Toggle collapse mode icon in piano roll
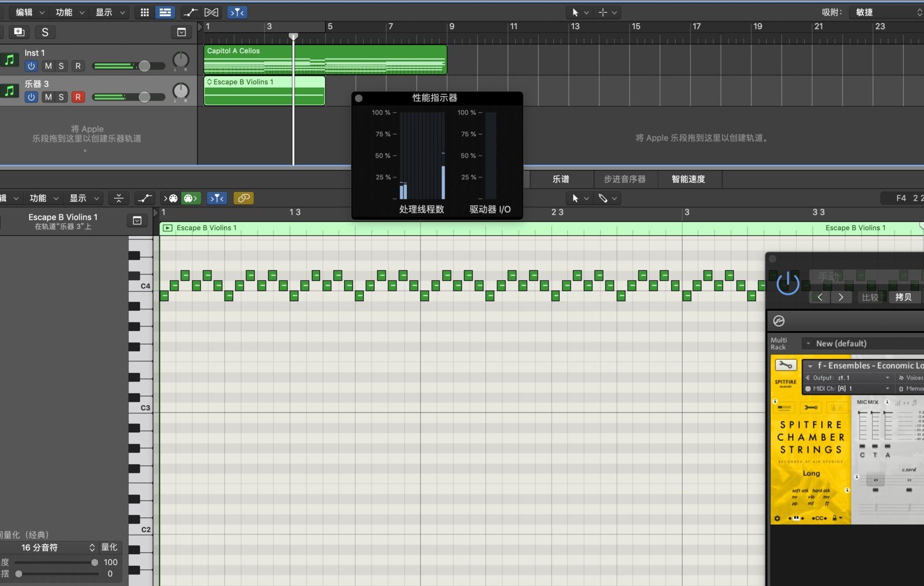This screenshot has width=924, height=586. coord(118,198)
